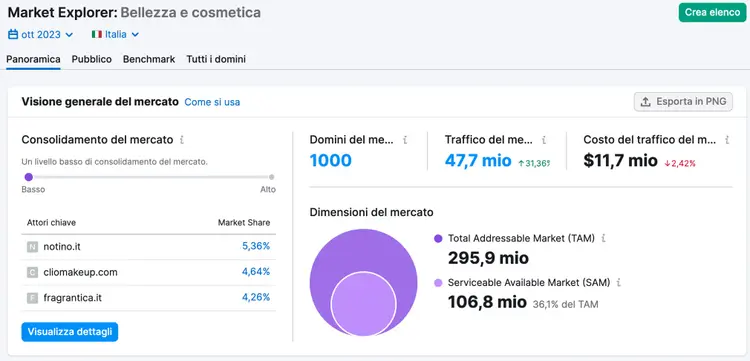Open info icon beside Domini del mercato
The width and height of the screenshot is (750, 361).
[405, 140]
